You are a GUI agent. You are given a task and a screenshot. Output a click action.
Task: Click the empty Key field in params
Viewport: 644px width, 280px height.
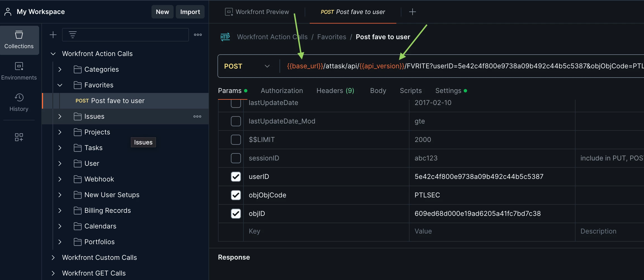click(326, 231)
